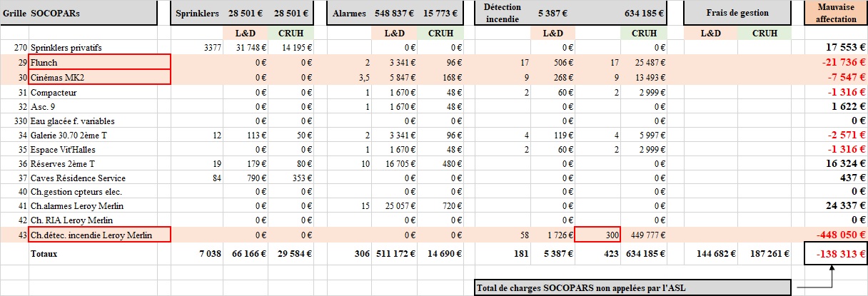This screenshot has width=868, height=296.
Task: Select the 66 166 € total cell
Action: point(246,253)
